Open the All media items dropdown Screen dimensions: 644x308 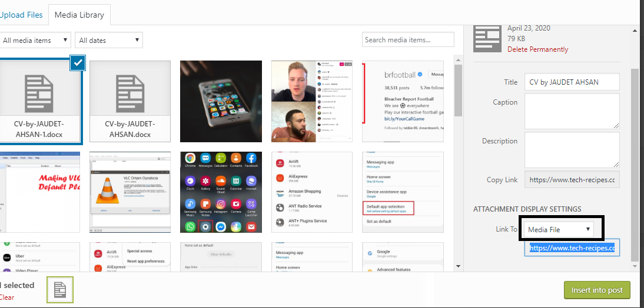35,40
